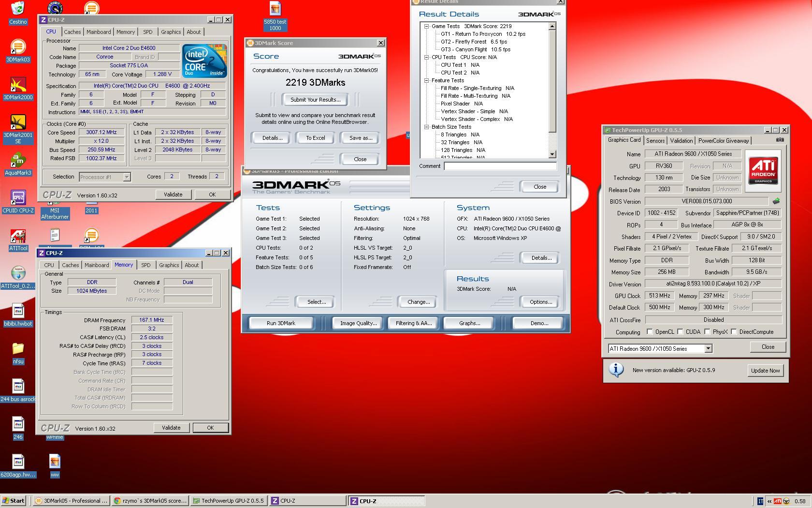Image resolution: width=812 pixels, height=508 pixels.
Task: Open SPD tab in top CPU-Z window
Action: [147, 32]
